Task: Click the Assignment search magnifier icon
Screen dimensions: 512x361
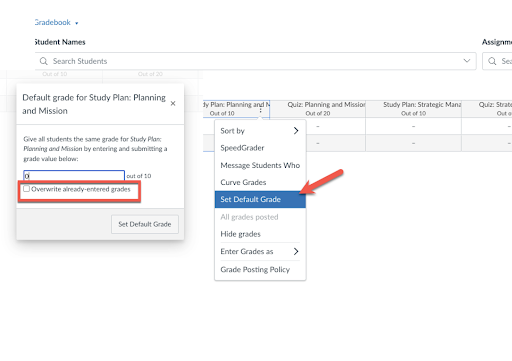Action: click(492, 61)
